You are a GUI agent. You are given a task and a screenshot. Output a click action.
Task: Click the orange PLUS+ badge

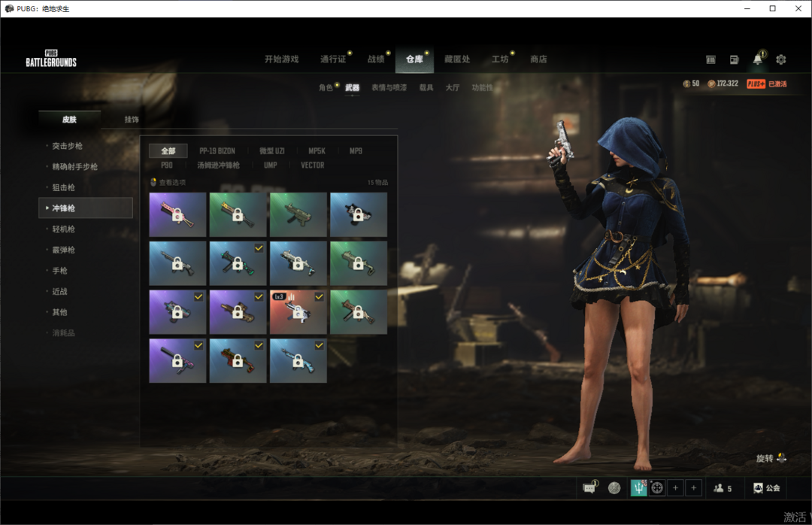(x=756, y=84)
